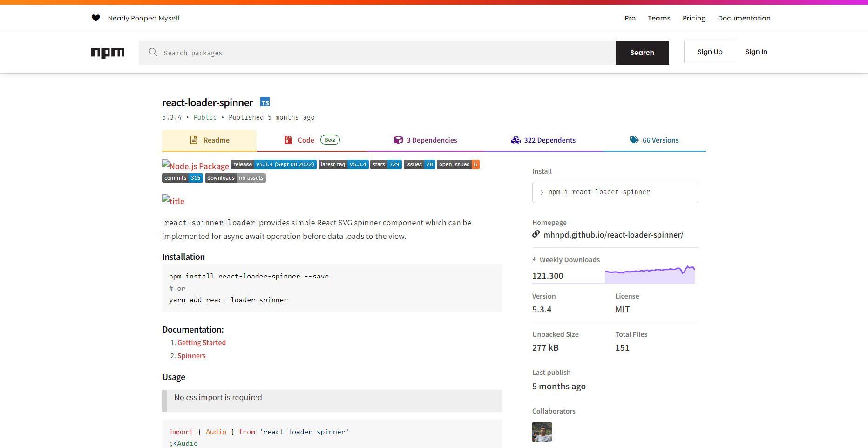
Task: Open the Documentation menu item
Action: coord(744,18)
